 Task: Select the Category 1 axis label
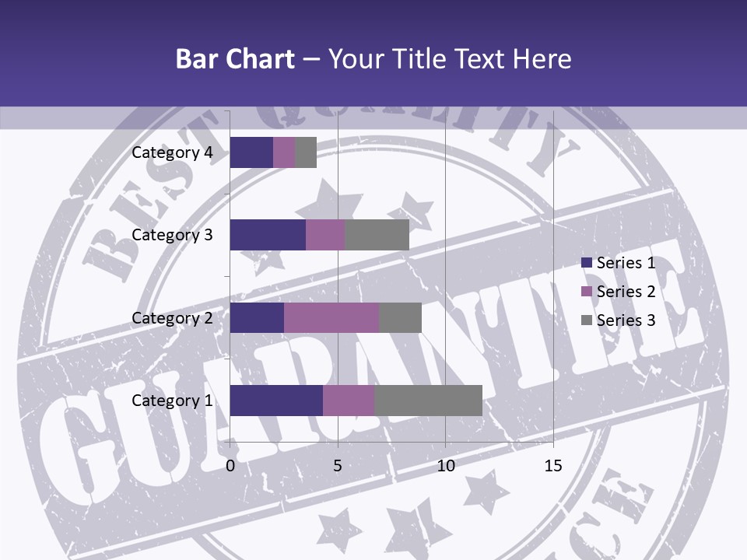(x=172, y=401)
